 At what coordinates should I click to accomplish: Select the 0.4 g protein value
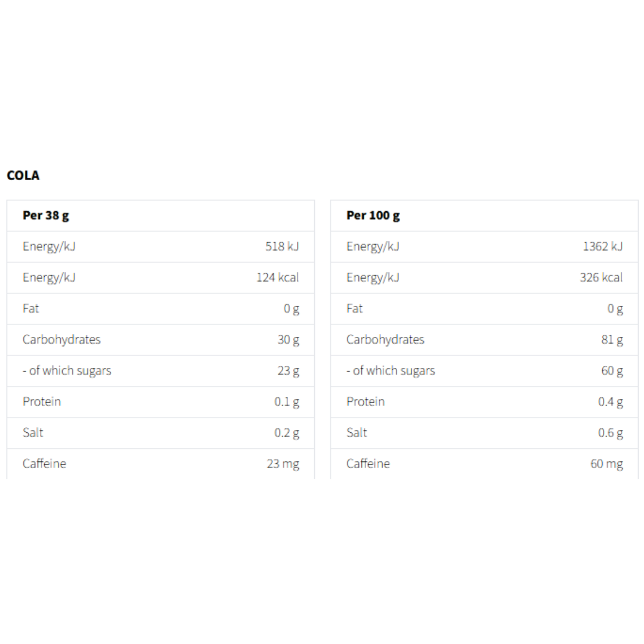611,401
